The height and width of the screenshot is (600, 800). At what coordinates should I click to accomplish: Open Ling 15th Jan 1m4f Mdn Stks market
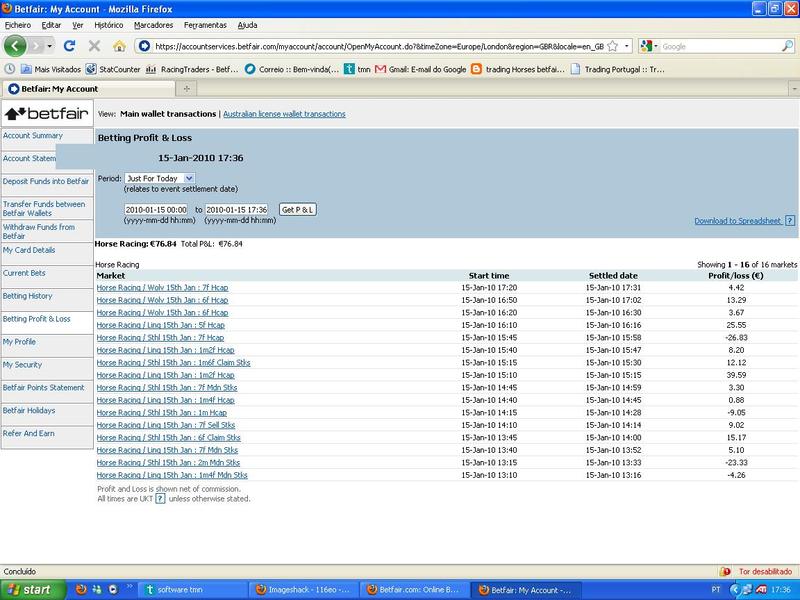(172, 475)
